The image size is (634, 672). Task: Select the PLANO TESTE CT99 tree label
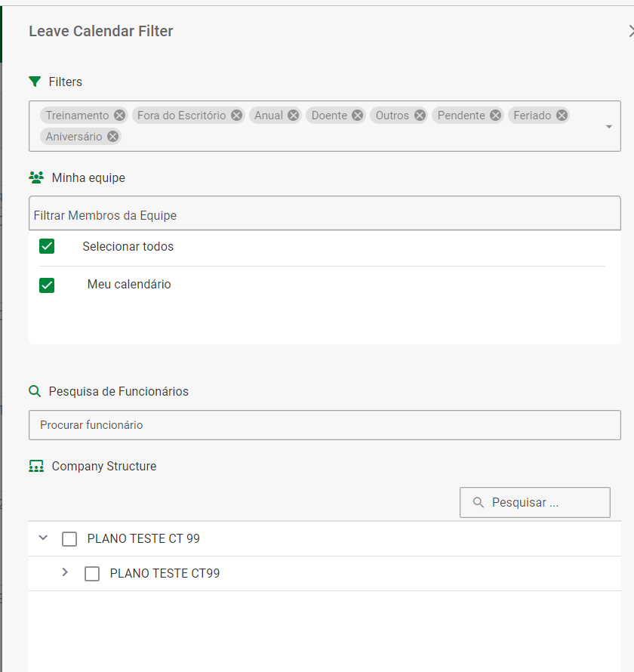point(165,574)
